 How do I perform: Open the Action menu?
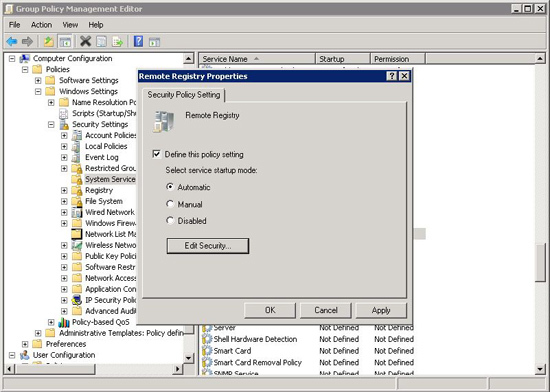click(41, 25)
